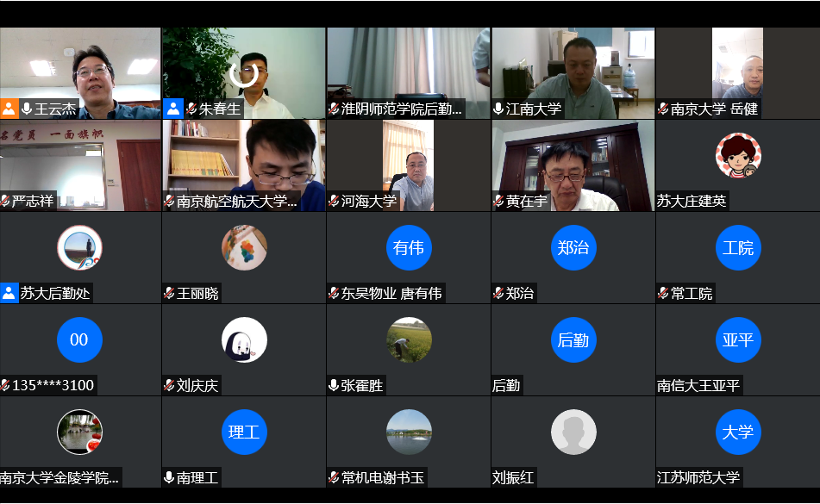Image resolution: width=820 pixels, height=504 pixels.
Task: Click the 00 avatar of phone user 135****3100
Action: (79, 340)
